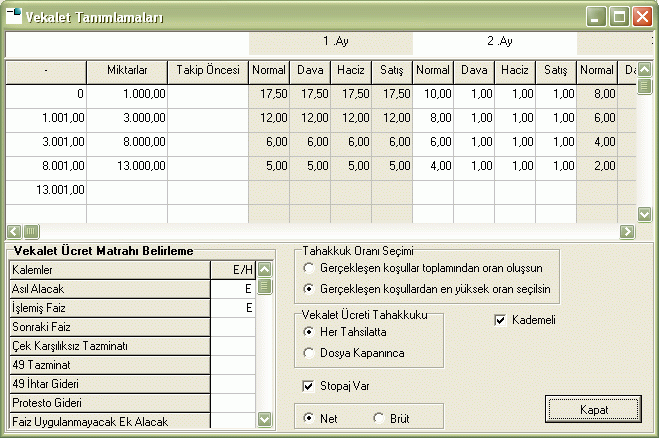Click the Kalemler column header
The image size is (659, 438).
[110, 270]
